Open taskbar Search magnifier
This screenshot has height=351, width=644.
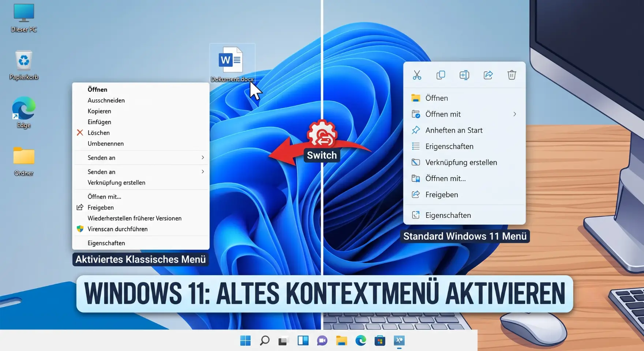(x=265, y=341)
